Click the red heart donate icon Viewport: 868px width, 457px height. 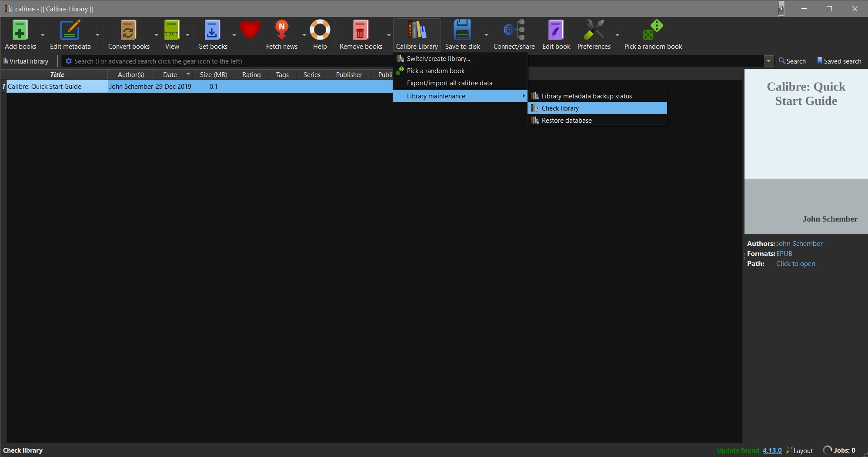[250, 30]
